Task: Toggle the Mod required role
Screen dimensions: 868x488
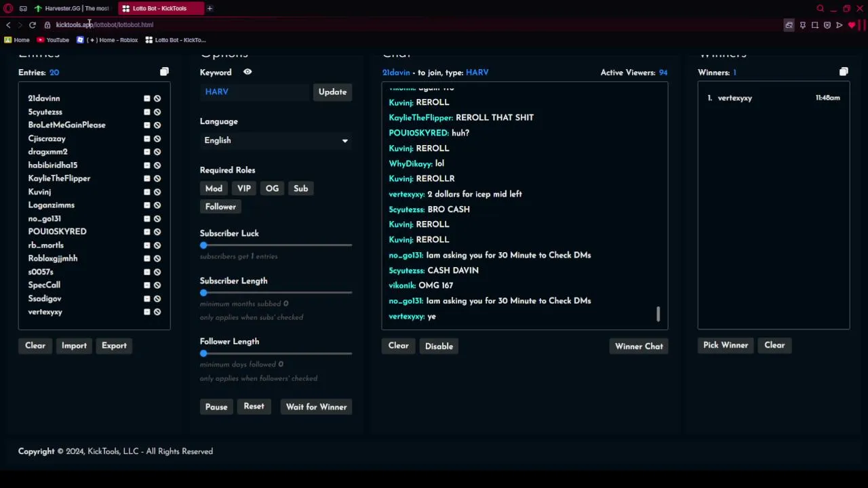Action: click(214, 188)
